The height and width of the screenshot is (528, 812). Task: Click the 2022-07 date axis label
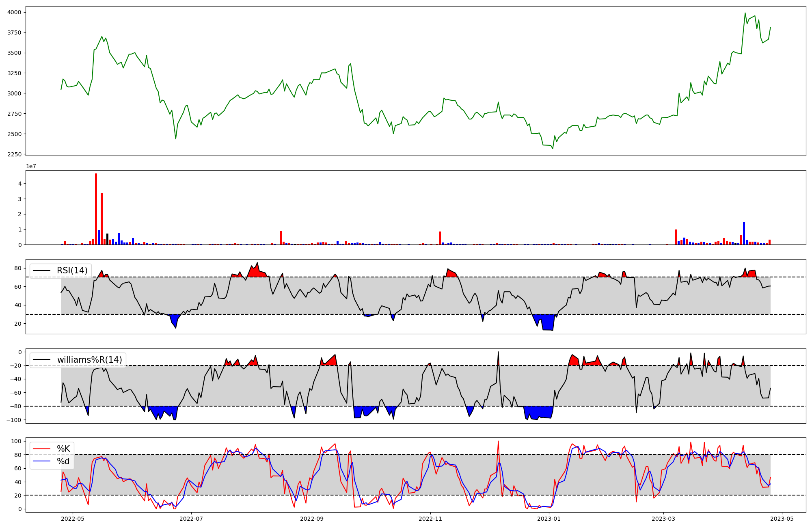pyautogui.click(x=191, y=519)
